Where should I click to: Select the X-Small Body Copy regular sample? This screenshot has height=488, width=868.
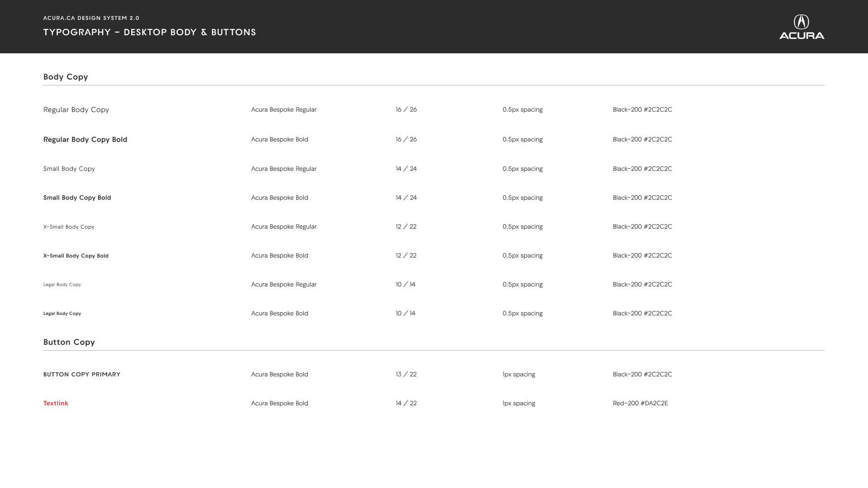pyautogui.click(x=69, y=227)
